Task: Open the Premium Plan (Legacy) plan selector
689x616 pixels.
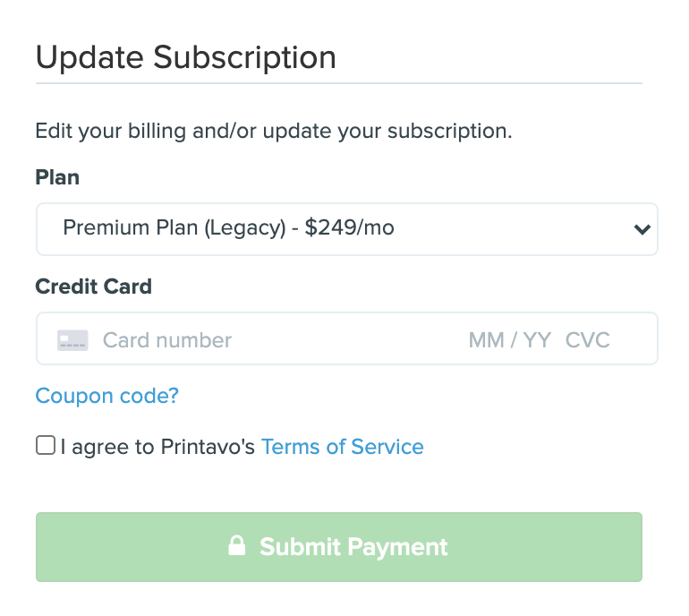Action: point(346,229)
